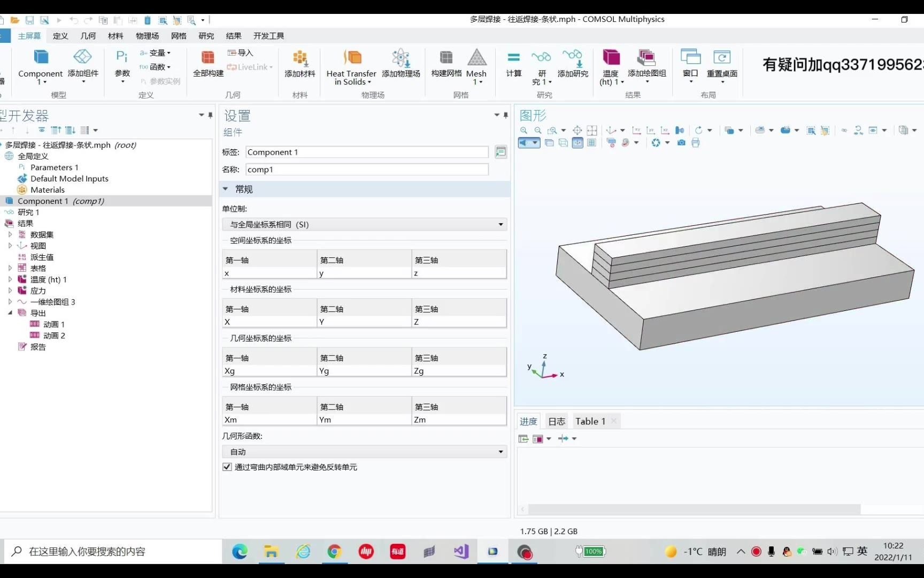Select the 添加材料 icon in the ribbon

[299, 60]
